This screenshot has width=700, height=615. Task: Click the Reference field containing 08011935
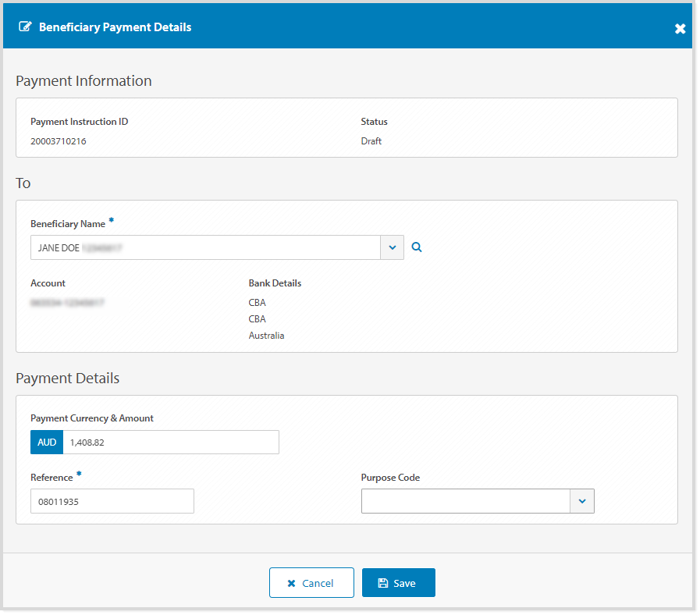tap(112, 501)
